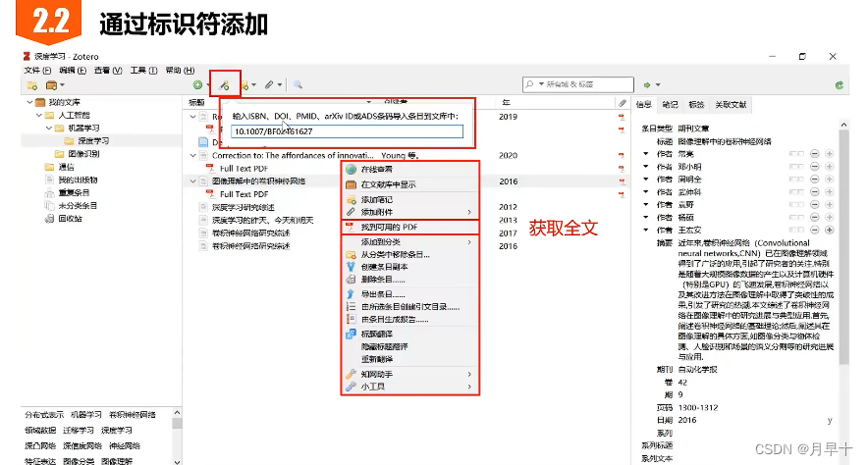Click the wrench icon beside 小工具
The width and height of the screenshot is (868, 465).
(x=351, y=387)
